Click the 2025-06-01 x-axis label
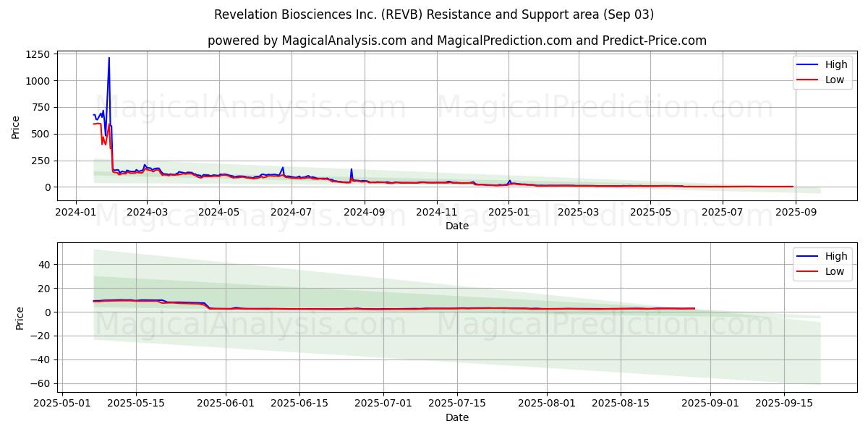Viewport: 868px width, 434px height. pos(226,404)
